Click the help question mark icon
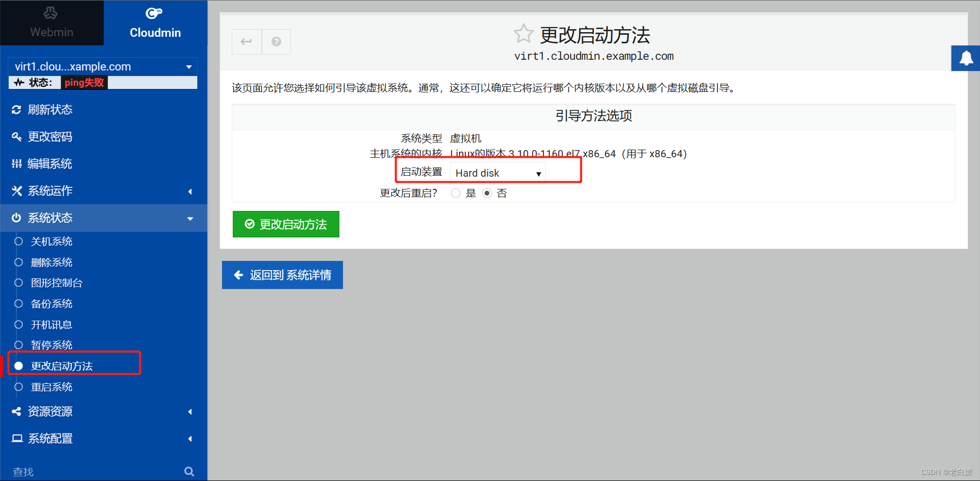This screenshot has height=481, width=980. [x=276, y=41]
